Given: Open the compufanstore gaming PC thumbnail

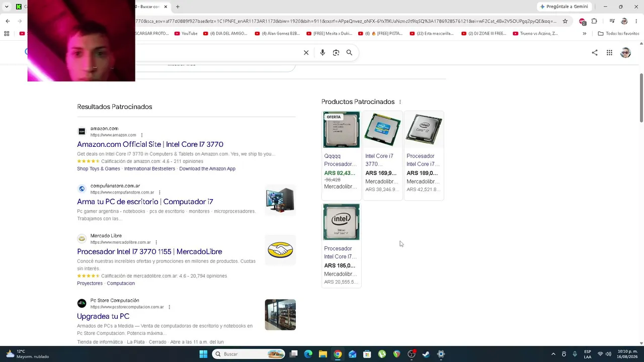Looking at the screenshot, I should [280, 200].
